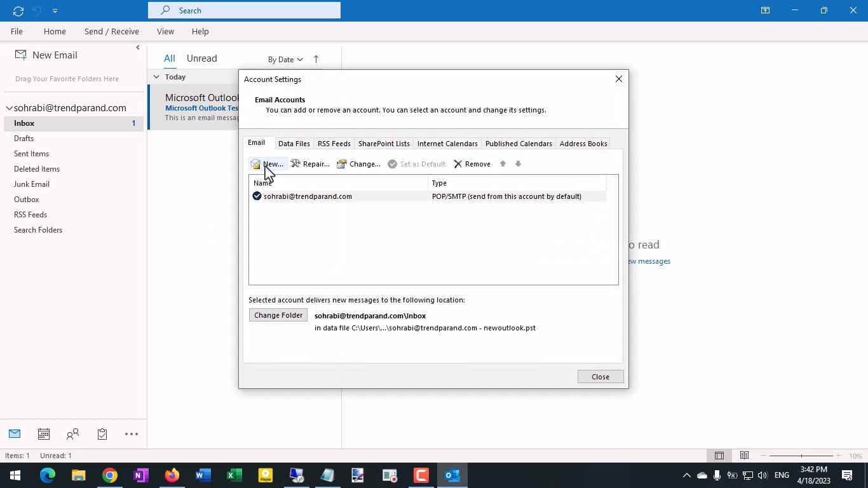Viewport: 868px width, 488px height.
Task: Click the Name column header
Action: coord(339,183)
